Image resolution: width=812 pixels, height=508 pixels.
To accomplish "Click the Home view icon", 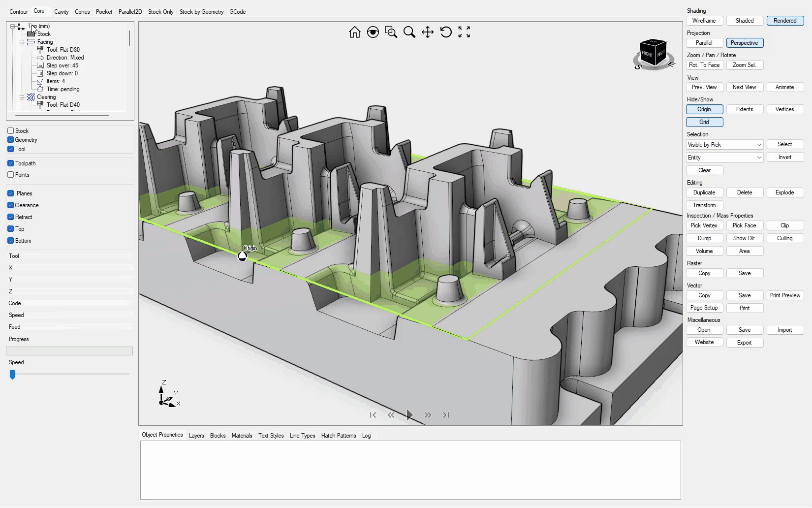I will point(354,32).
